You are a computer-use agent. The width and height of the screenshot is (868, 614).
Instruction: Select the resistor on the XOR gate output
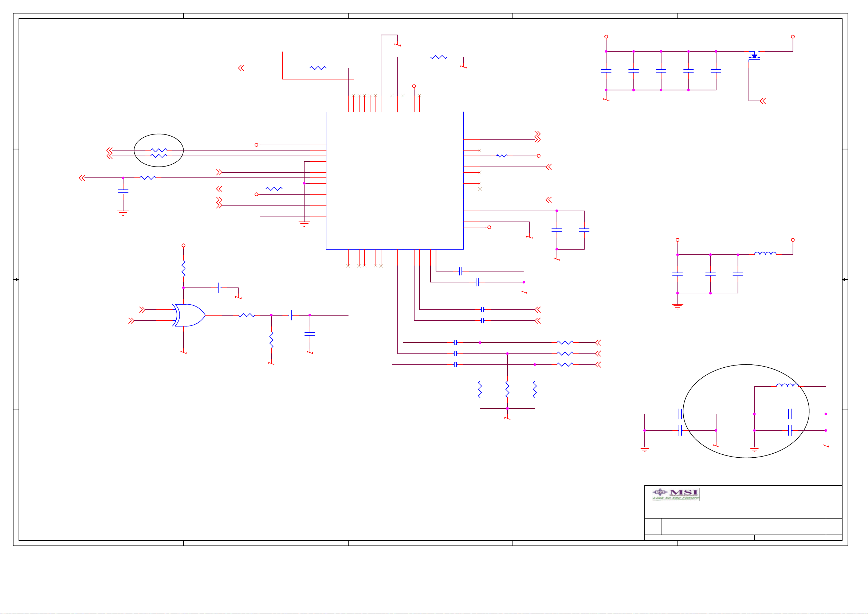tap(247, 315)
